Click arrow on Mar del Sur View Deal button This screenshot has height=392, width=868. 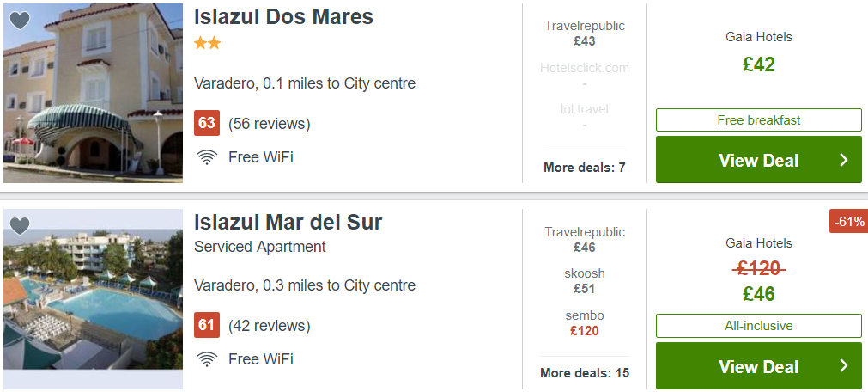coord(844,366)
